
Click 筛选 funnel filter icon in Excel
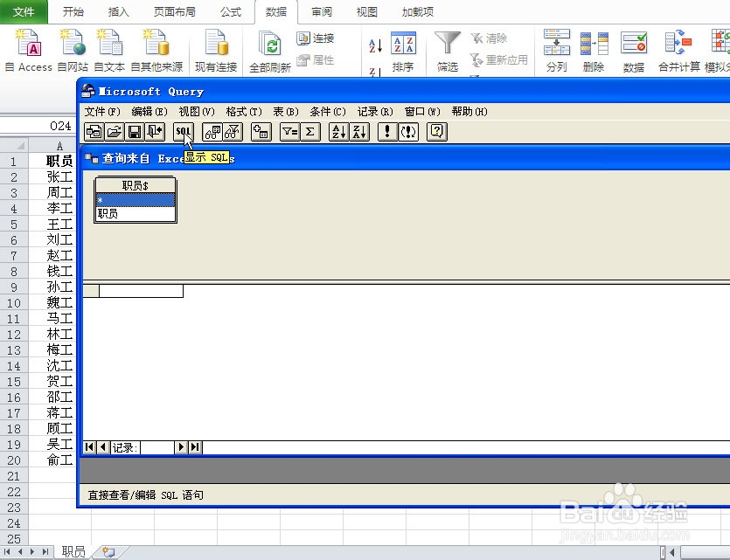(448, 52)
